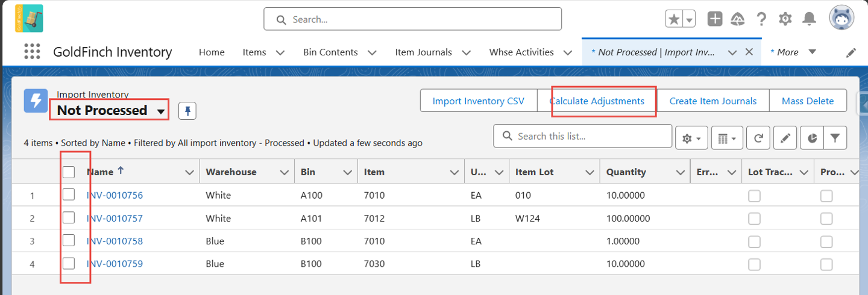Open record link INV-0010757
This screenshot has width=868, height=295.
[115, 218]
